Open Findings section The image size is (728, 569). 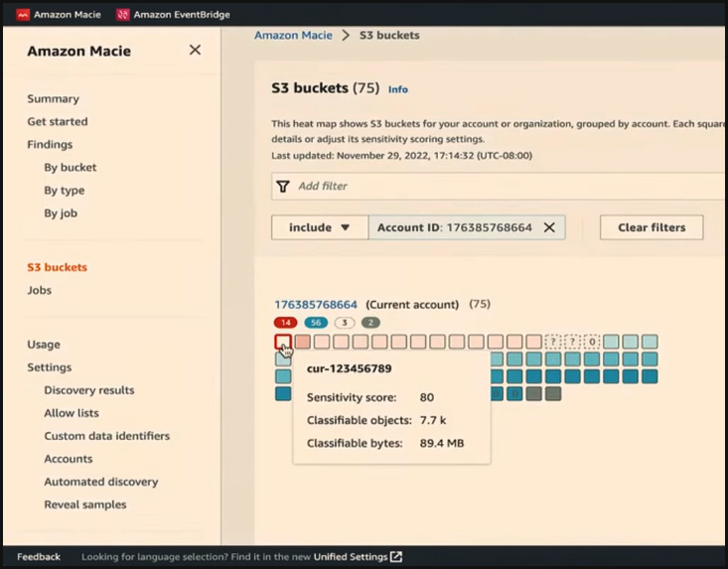click(x=50, y=144)
